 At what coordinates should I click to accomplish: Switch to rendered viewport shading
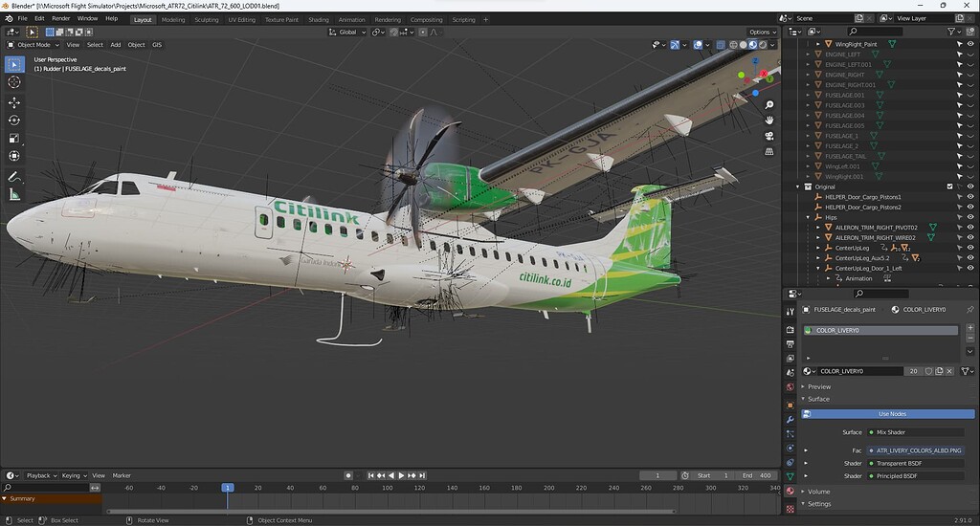(x=763, y=45)
